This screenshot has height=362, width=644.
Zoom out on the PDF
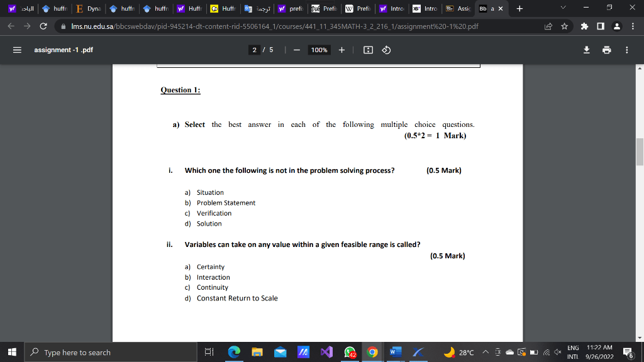pyautogui.click(x=296, y=50)
